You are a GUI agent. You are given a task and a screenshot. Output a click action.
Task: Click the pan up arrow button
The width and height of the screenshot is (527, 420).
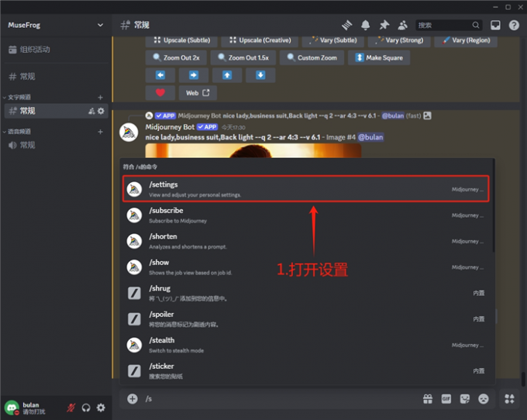pos(227,75)
